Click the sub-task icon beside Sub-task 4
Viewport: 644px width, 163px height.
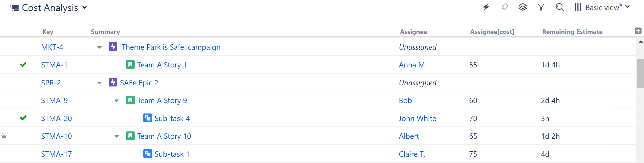click(147, 118)
